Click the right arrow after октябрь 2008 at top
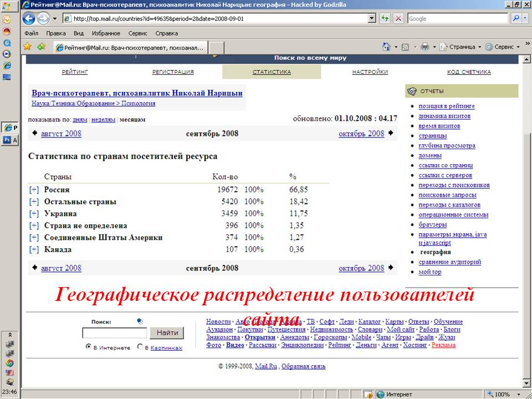 pos(391,133)
